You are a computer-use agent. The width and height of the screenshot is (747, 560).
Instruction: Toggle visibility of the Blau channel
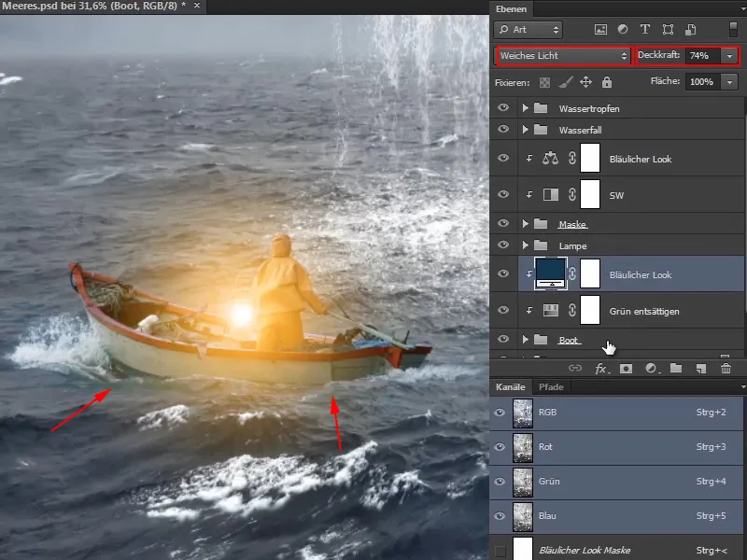(x=500, y=516)
